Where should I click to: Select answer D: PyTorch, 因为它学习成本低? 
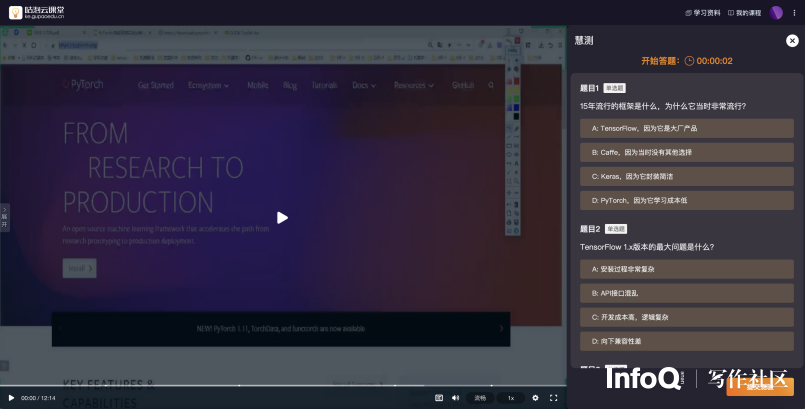point(686,201)
